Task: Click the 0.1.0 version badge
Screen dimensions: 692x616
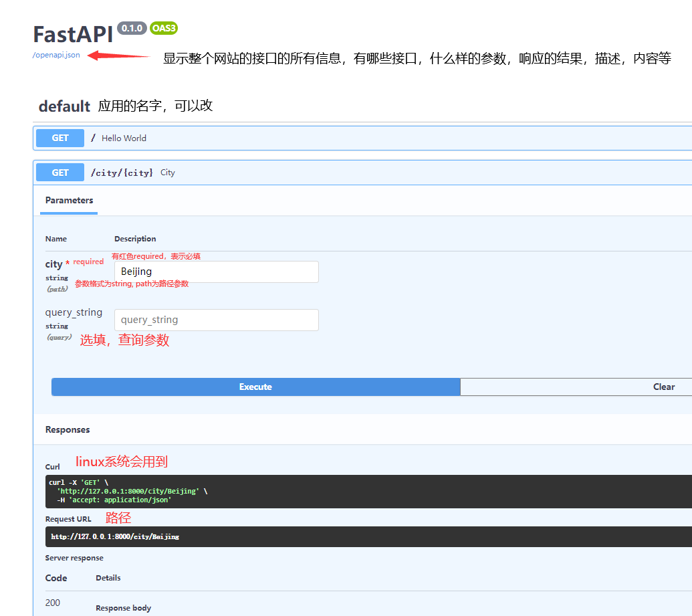Action: point(130,28)
